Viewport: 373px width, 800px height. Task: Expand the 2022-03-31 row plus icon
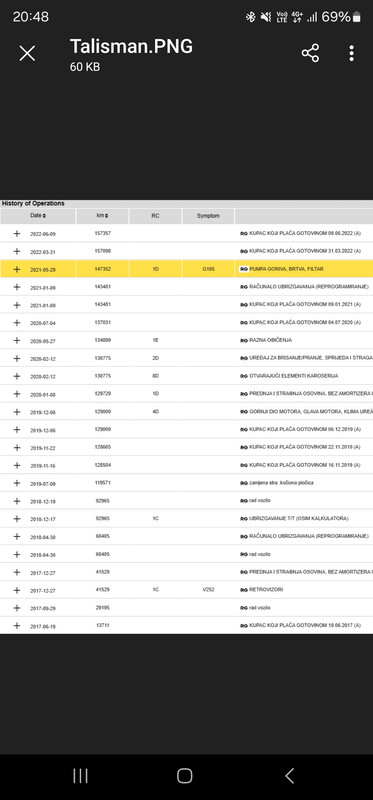pyautogui.click(x=17, y=251)
